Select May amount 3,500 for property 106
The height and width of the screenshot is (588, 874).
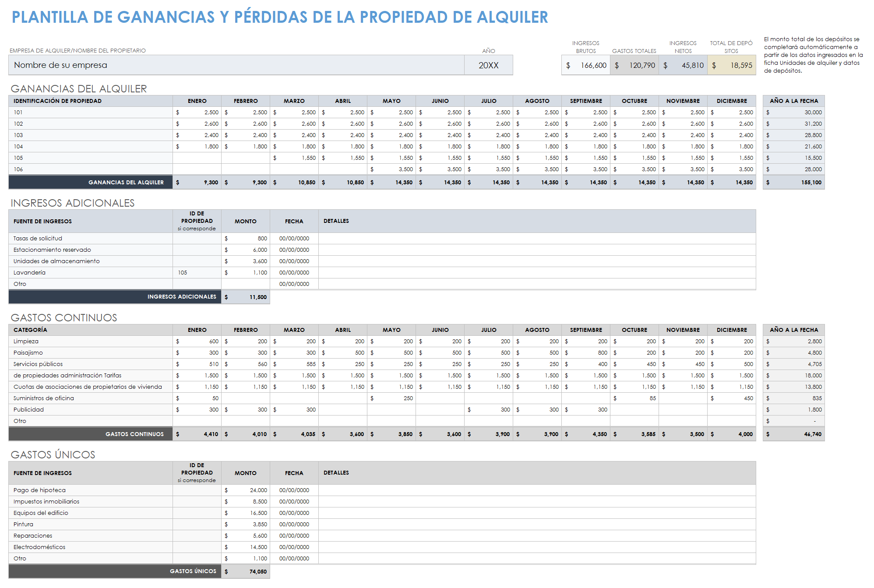coord(391,169)
